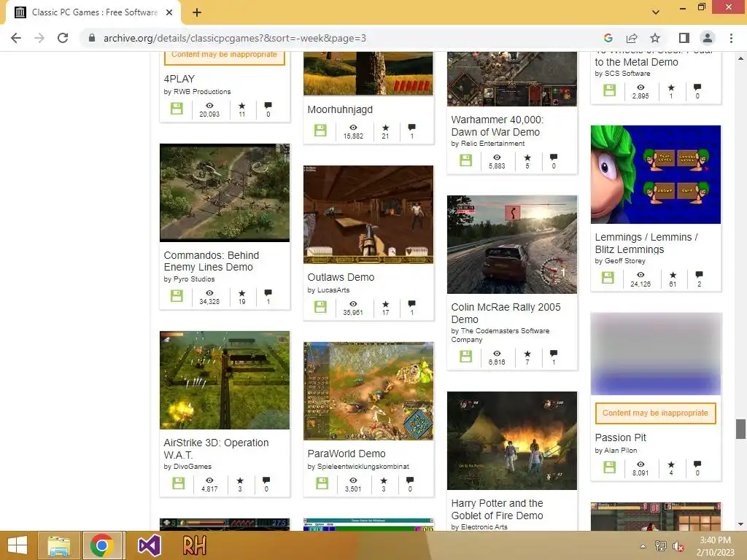
Task: Show hidden system tray icons
Action: [643, 546]
